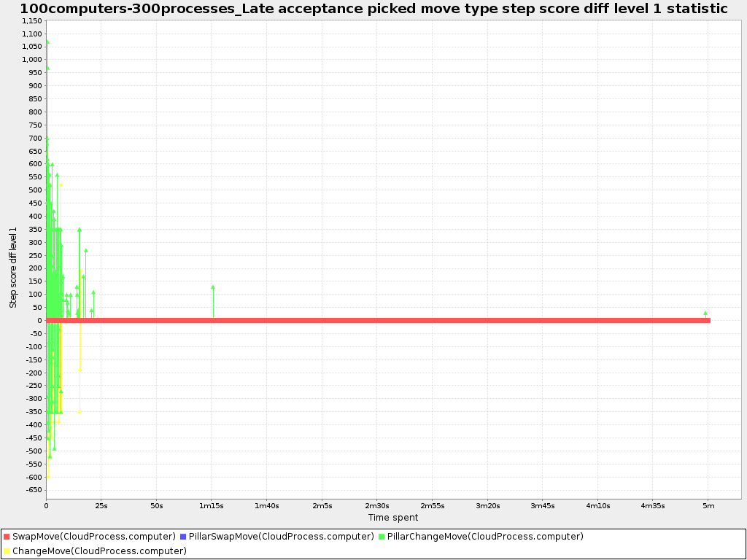Select the green data point near 5m
Viewport: 747px width, 560px height.
[705, 312]
